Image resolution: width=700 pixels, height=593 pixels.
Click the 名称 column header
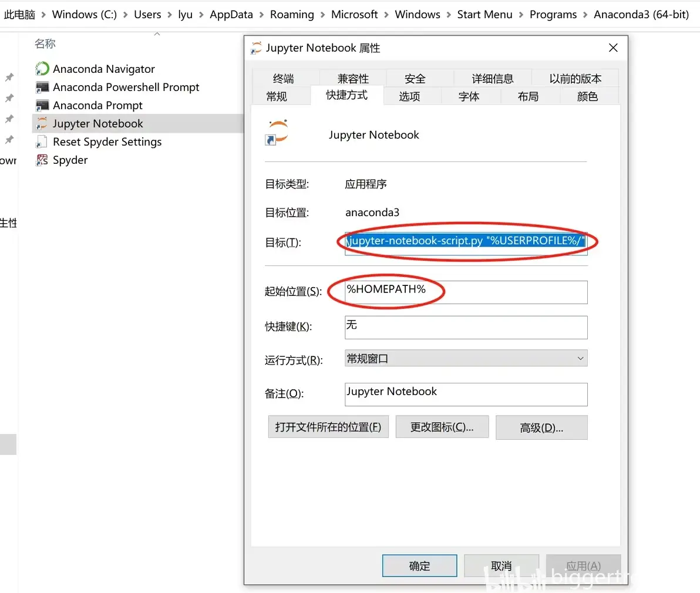[45, 43]
